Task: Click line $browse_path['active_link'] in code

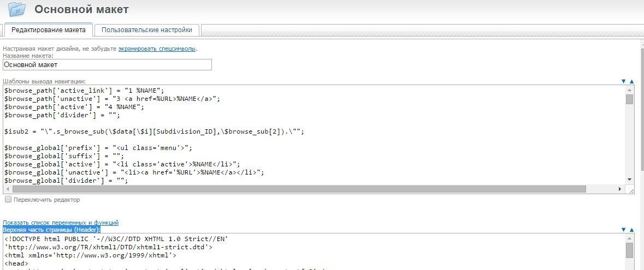Action: pos(84,91)
